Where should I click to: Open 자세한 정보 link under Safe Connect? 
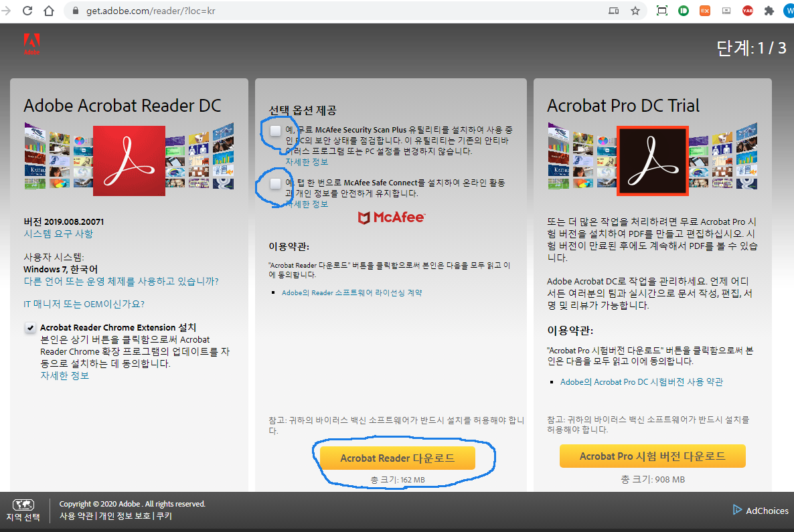click(x=307, y=204)
